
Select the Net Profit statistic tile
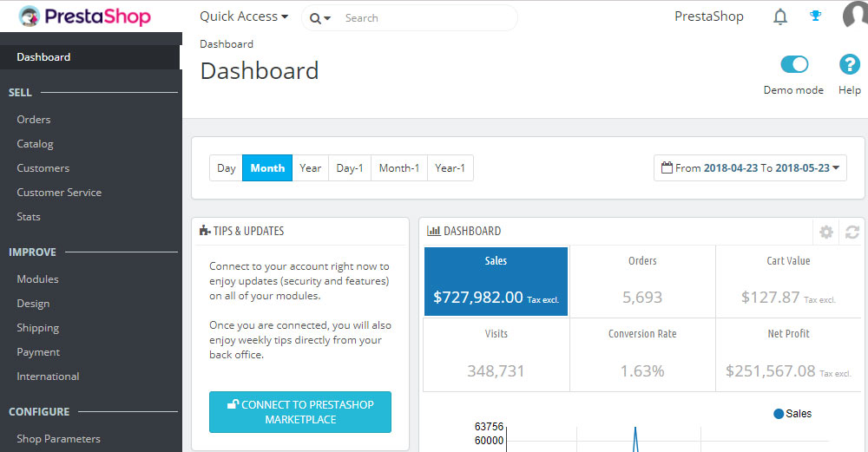click(788, 355)
